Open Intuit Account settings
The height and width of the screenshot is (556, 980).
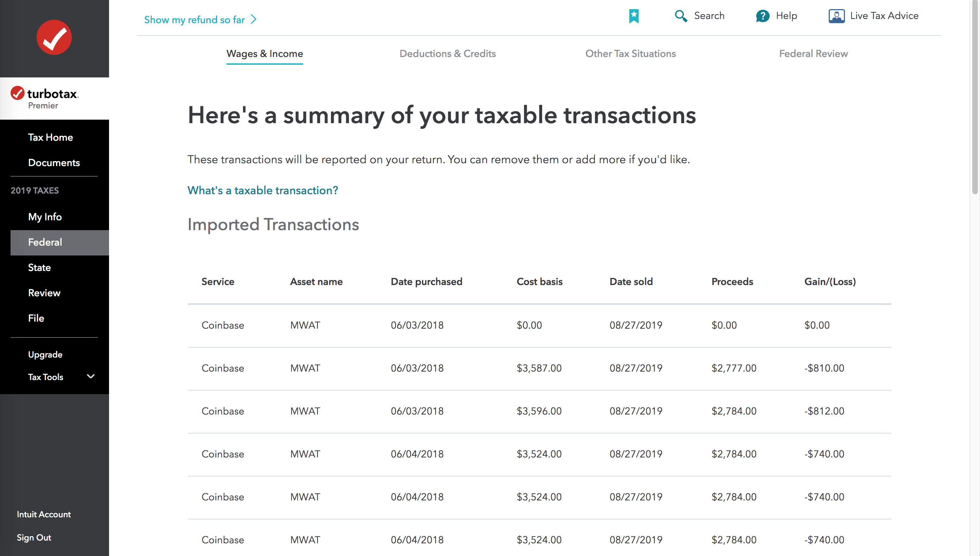pos(44,514)
